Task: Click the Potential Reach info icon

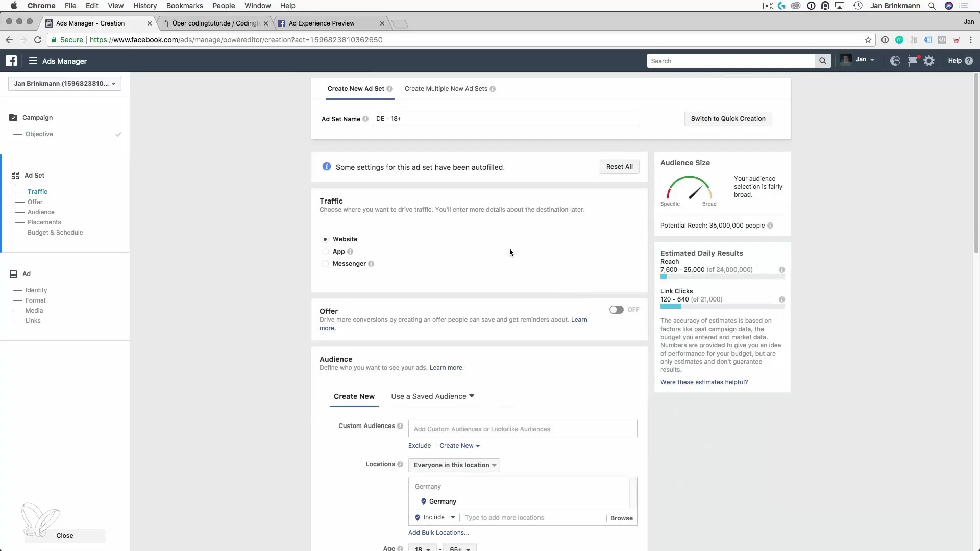Action: point(770,226)
